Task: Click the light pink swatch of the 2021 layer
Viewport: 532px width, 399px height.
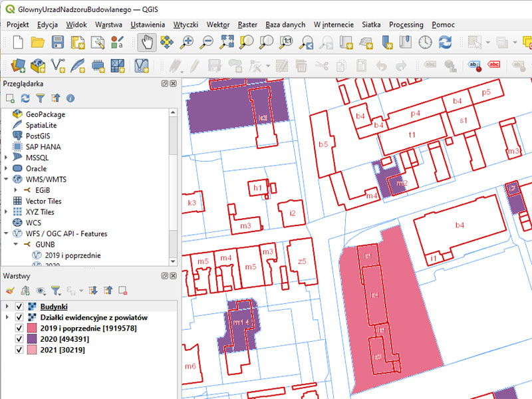Action: tap(32, 350)
